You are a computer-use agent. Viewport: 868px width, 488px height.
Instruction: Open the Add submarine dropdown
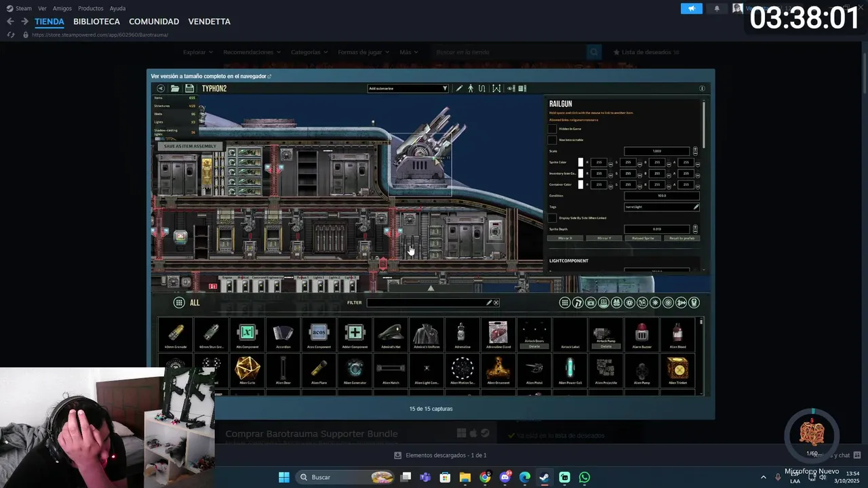tap(408, 88)
